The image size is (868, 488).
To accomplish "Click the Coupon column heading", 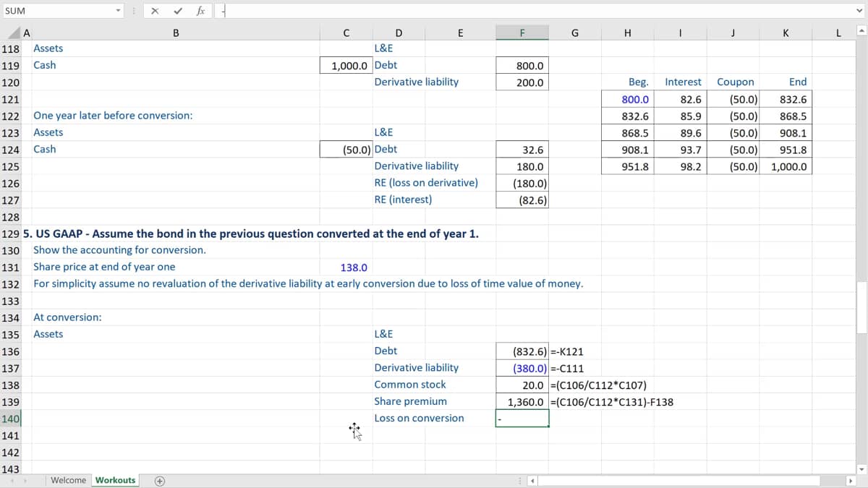I will click(x=736, y=82).
